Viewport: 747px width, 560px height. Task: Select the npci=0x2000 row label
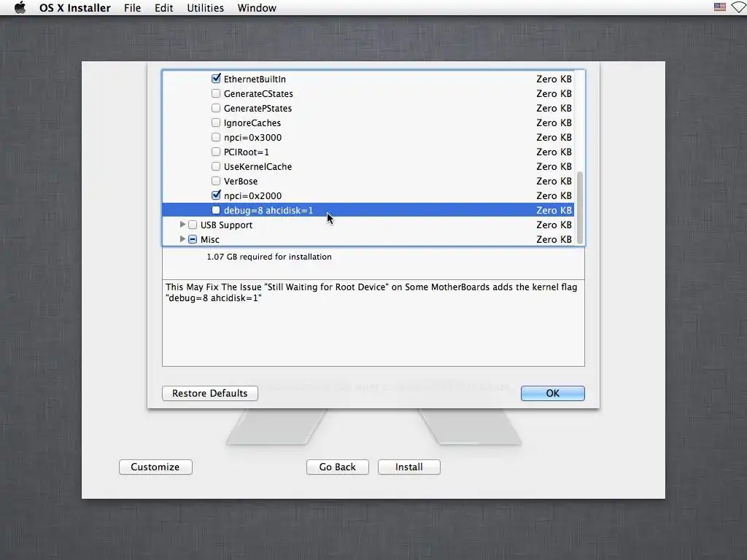click(252, 195)
